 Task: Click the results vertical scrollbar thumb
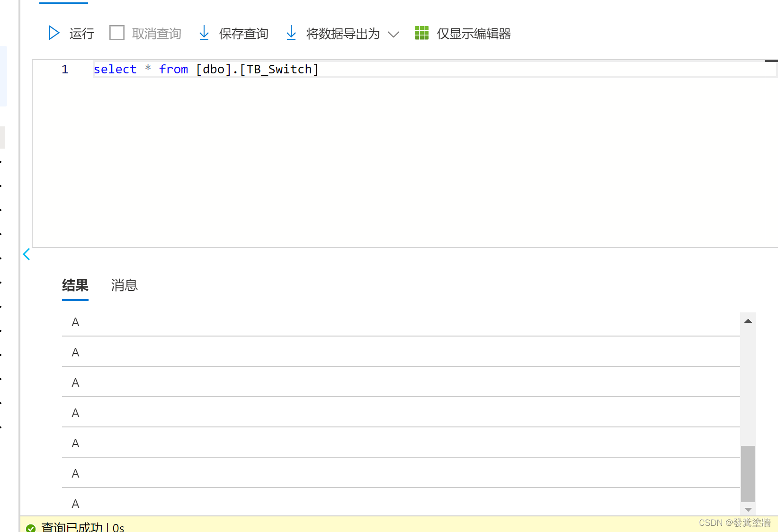[x=748, y=473]
